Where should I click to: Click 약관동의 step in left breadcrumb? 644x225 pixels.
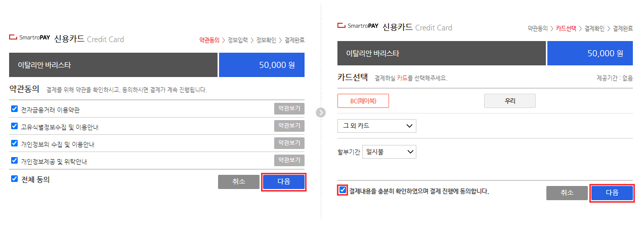209,40
